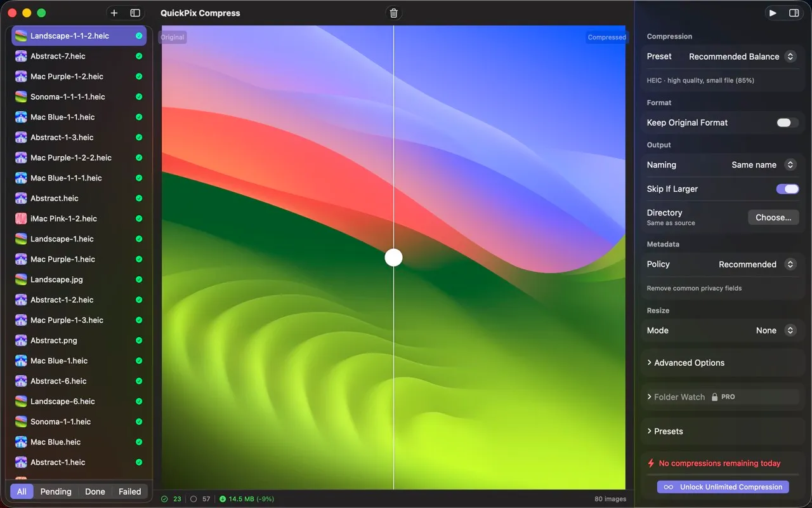Click the PRO badge next to Folder Watch
This screenshot has width=812, height=508.
pos(728,397)
